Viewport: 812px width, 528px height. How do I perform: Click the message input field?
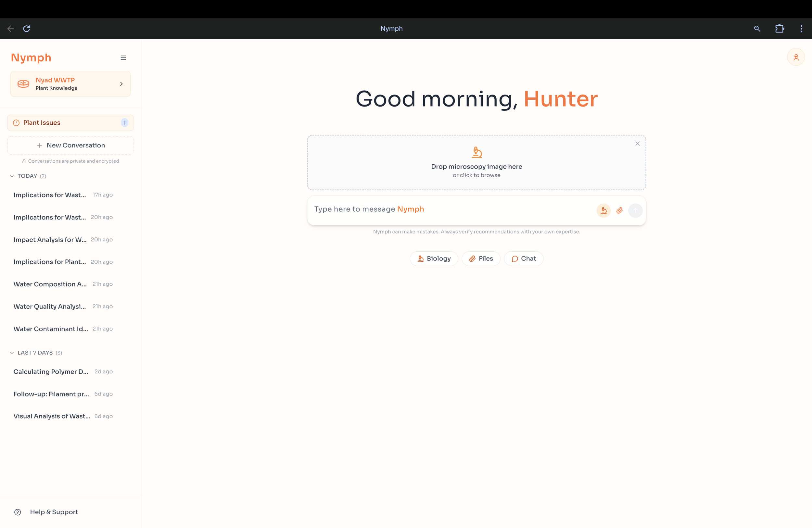click(450, 209)
